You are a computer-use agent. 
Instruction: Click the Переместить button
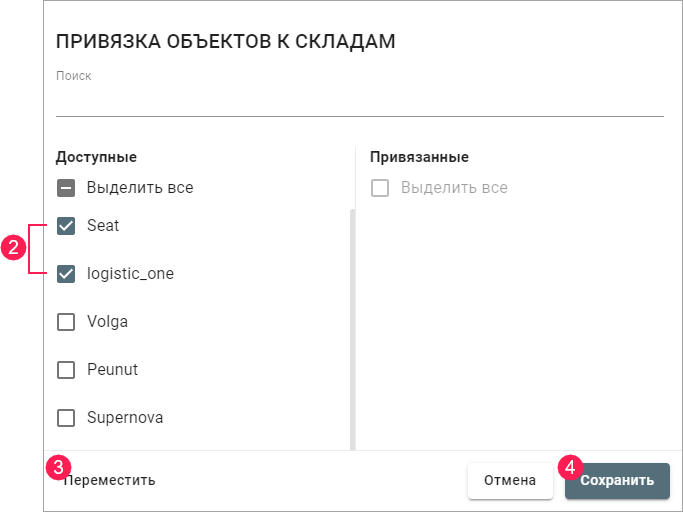[x=110, y=480]
